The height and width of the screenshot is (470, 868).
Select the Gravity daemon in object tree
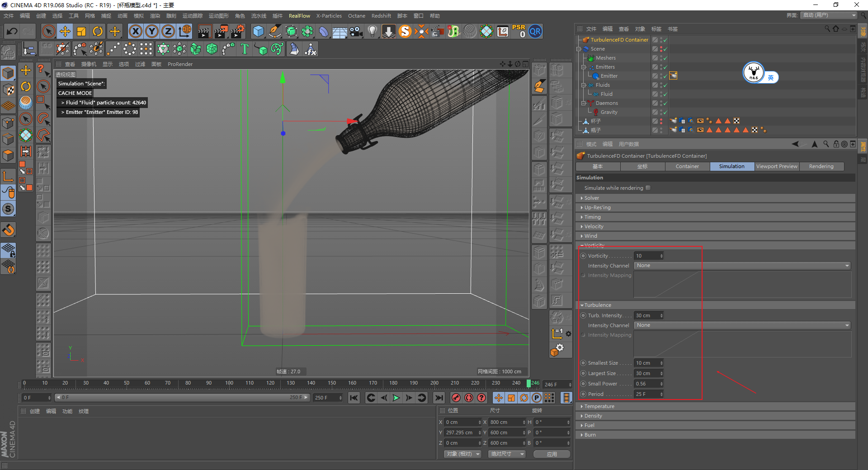609,112
